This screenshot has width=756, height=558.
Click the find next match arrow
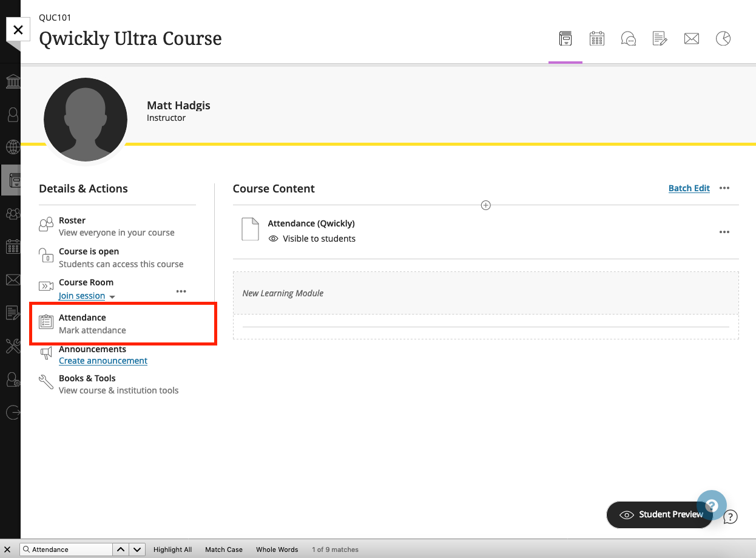click(137, 549)
